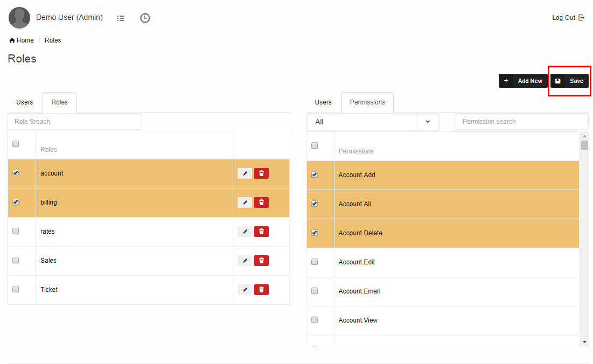Image resolution: width=593 pixels, height=364 pixels.
Task: Open the All permissions filter dropdown
Action: tap(373, 122)
